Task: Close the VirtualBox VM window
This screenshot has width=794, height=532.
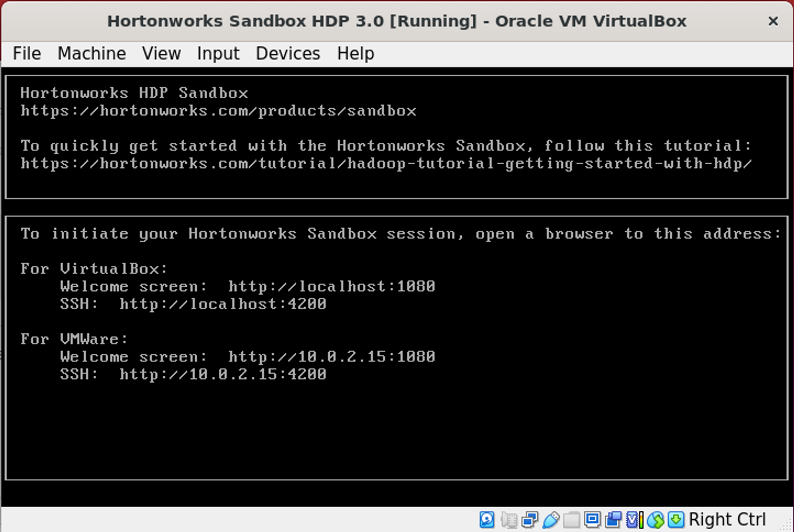Action: tap(773, 21)
